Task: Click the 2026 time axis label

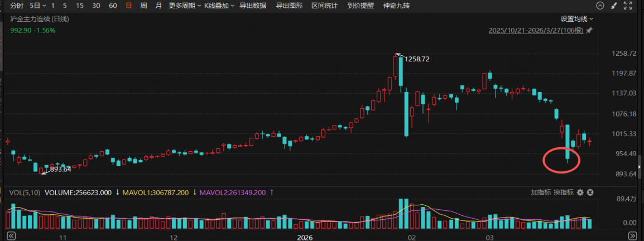Action: (305, 237)
